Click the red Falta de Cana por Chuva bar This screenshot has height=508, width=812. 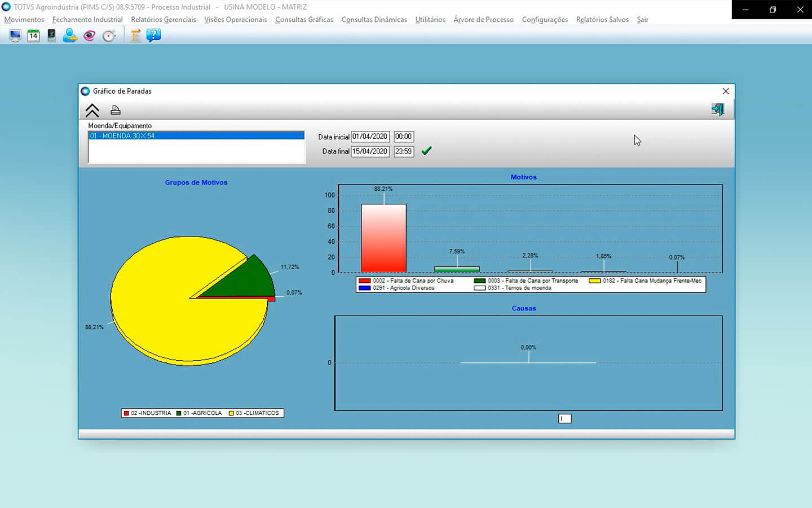tap(383, 238)
